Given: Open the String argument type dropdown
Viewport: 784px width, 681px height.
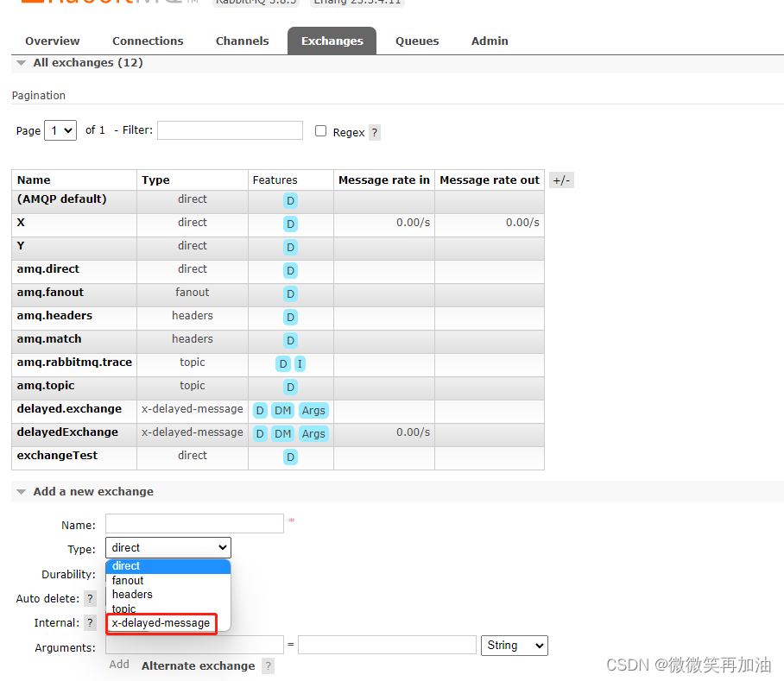Looking at the screenshot, I should (515, 646).
